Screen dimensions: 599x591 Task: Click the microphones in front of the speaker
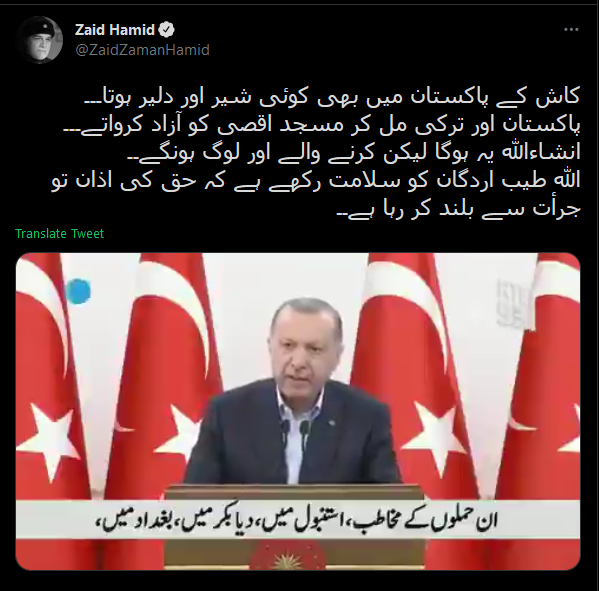295,432
